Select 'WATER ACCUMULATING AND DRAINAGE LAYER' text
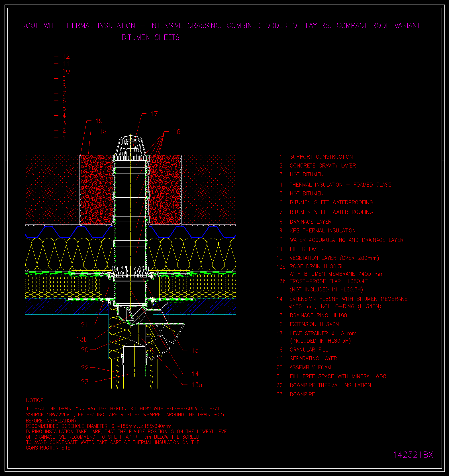The image size is (449, 476). coord(346,240)
